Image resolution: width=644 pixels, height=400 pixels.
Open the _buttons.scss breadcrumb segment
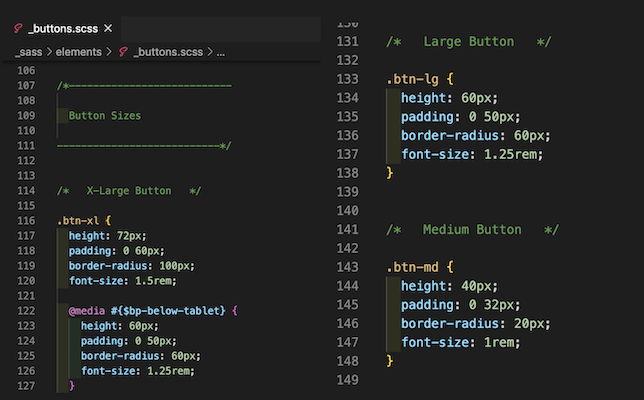point(168,52)
